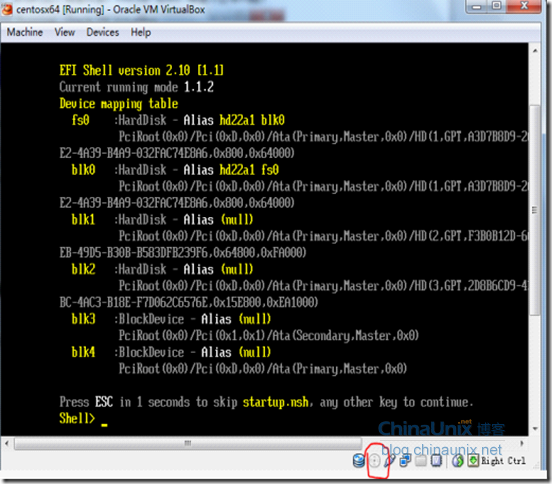552x484 pixels.
Task: Click the 'Shell>' prompt
Action: (77, 419)
